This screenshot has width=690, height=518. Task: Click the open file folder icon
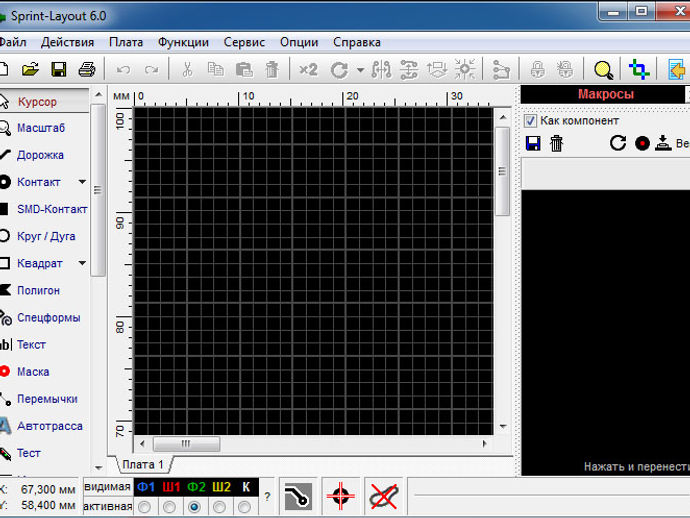(30, 70)
